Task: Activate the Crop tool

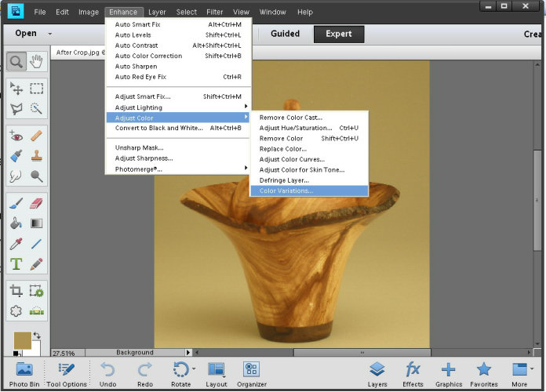Action: point(16,291)
